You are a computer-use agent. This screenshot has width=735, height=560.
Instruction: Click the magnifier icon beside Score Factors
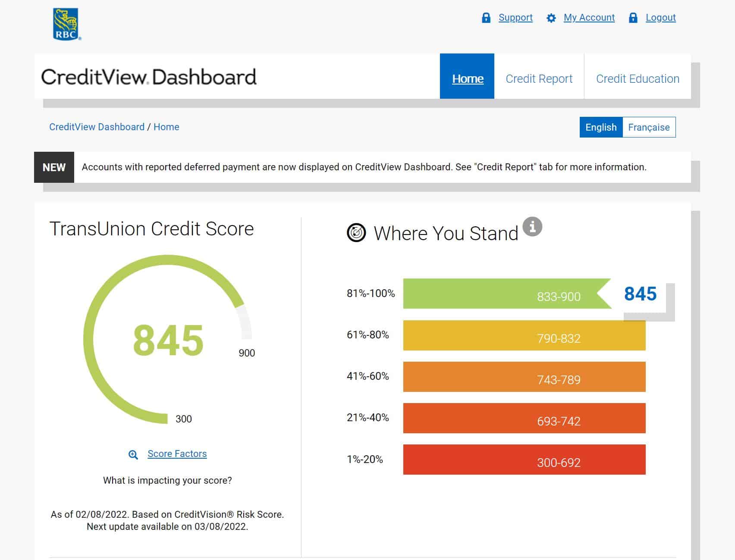(132, 454)
